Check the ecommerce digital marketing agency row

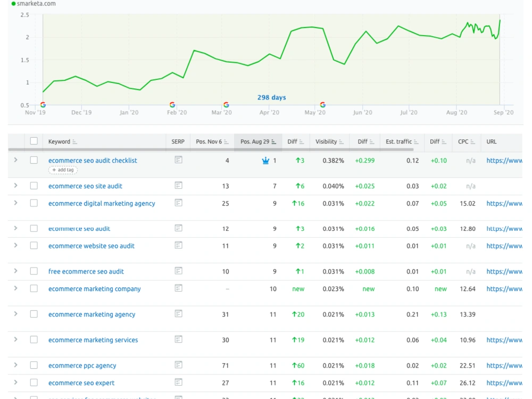point(34,203)
